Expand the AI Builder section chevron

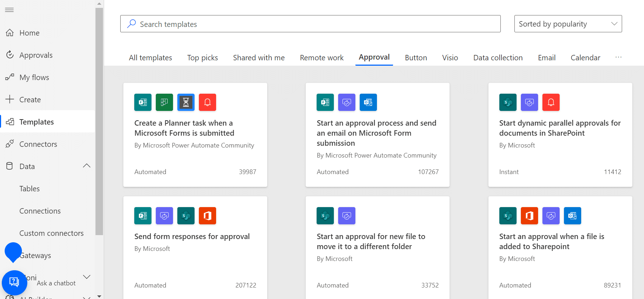(x=87, y=297)
